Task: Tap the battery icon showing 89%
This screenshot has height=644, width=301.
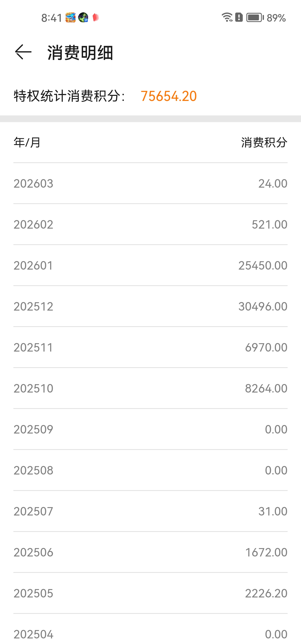Action: tap(255, 18)
